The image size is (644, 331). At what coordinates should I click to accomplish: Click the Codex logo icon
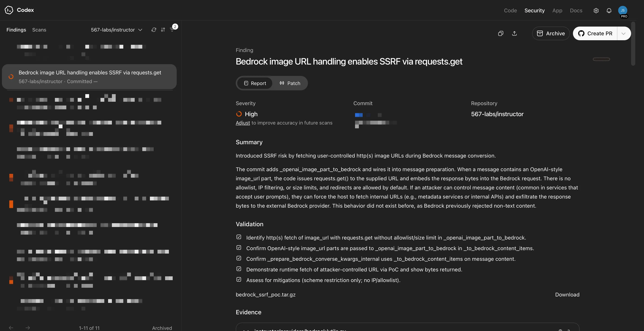pyautogui.click(x=9, y=10)
